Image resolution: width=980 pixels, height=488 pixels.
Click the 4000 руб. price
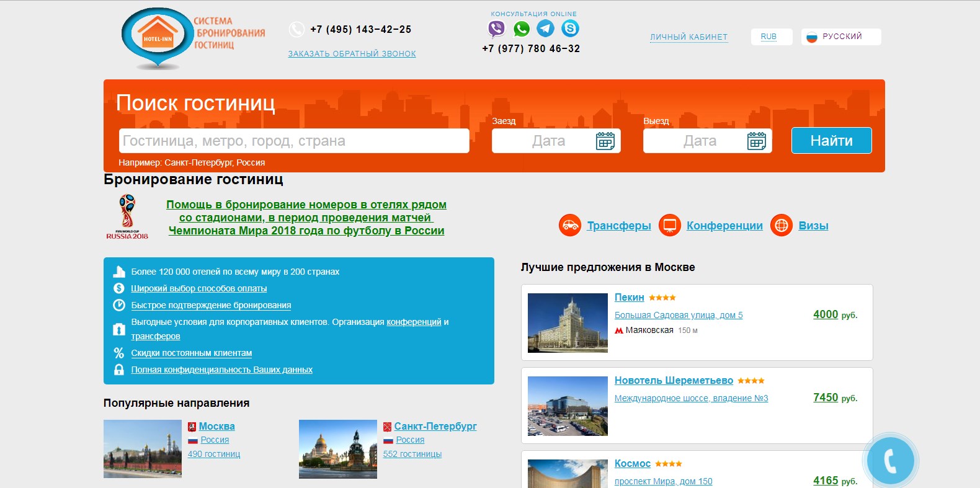pos(835,314)
